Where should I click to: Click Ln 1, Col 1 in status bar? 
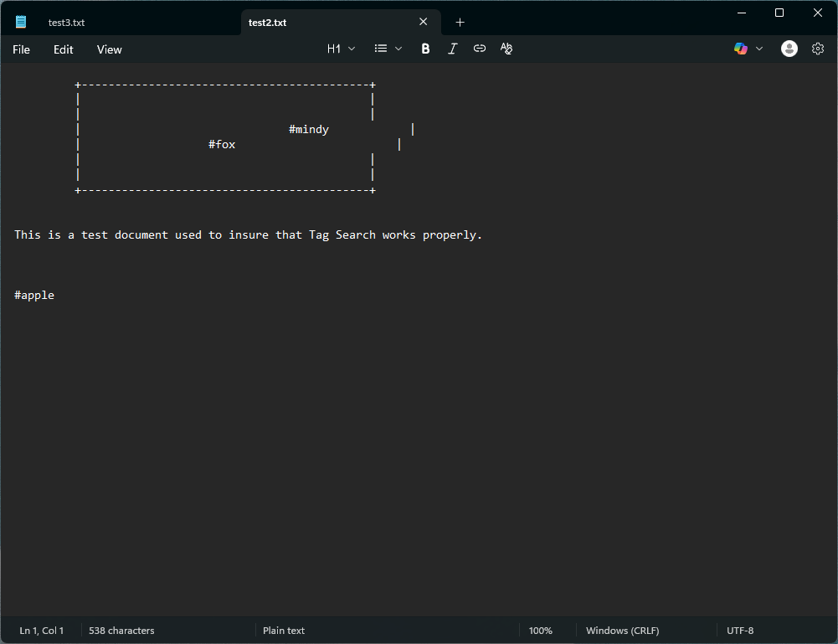[42, 631]
